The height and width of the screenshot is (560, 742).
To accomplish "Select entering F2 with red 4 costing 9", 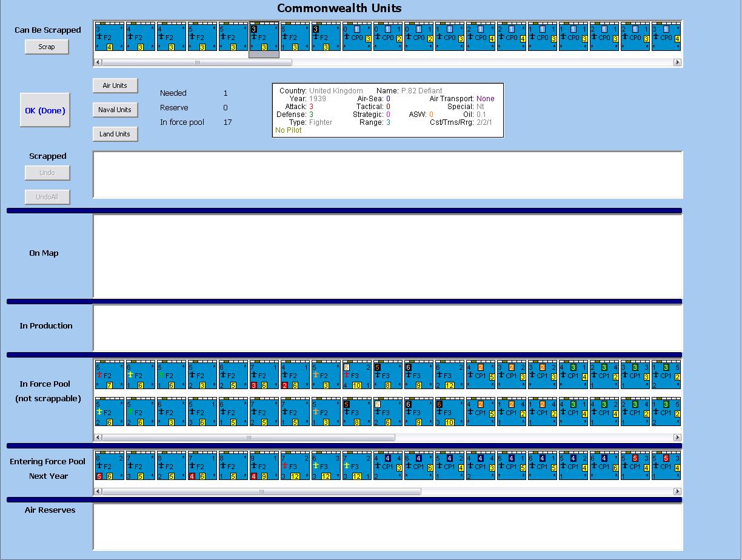I will point(264,465).
